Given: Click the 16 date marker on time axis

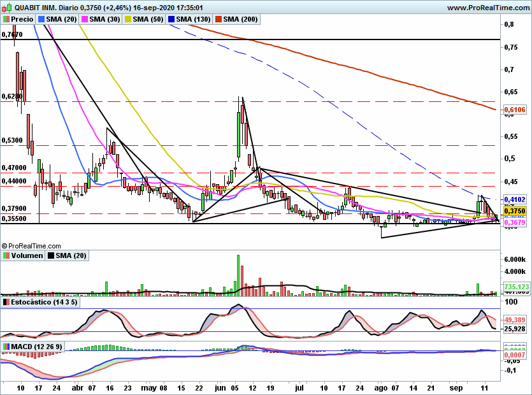Looking at the screenshot, I should tap(110, 388).
